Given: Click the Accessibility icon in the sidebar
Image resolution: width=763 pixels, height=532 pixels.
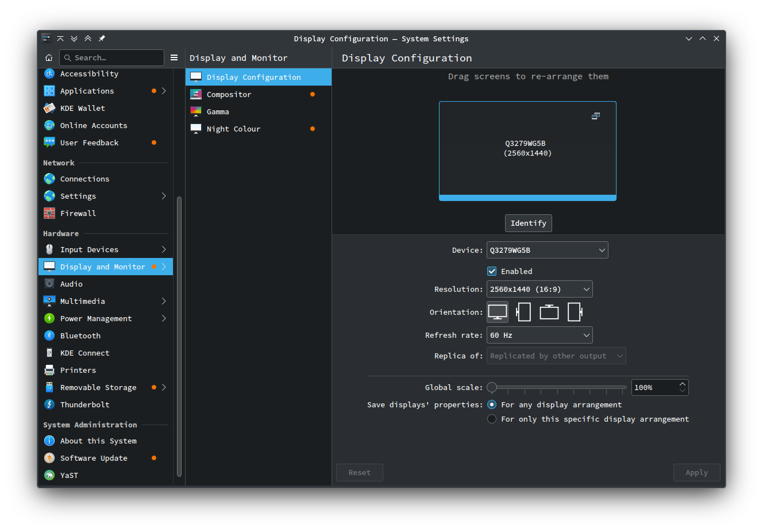Looking at the screenshot, I should click(x=49, y=74).
